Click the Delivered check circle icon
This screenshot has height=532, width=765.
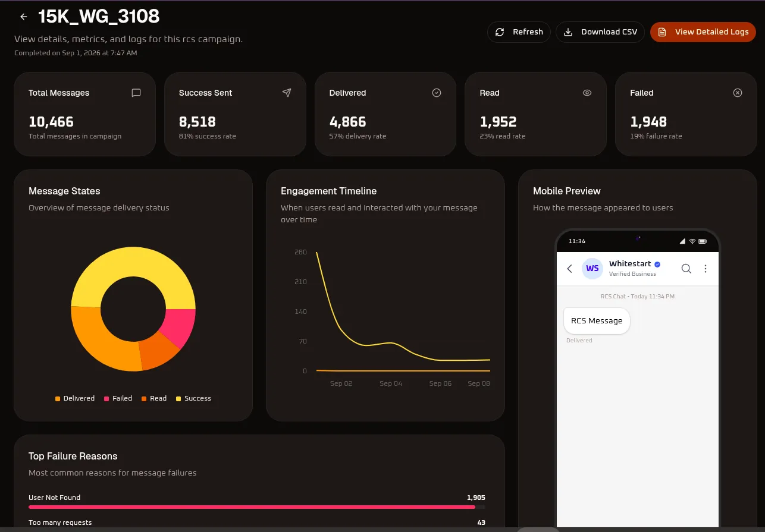coord(437,93)
